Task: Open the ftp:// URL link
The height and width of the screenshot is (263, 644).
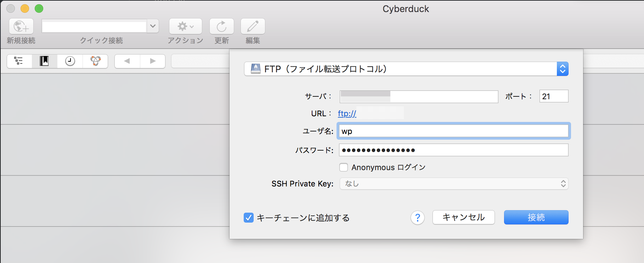Action: (x=347, y=114)
